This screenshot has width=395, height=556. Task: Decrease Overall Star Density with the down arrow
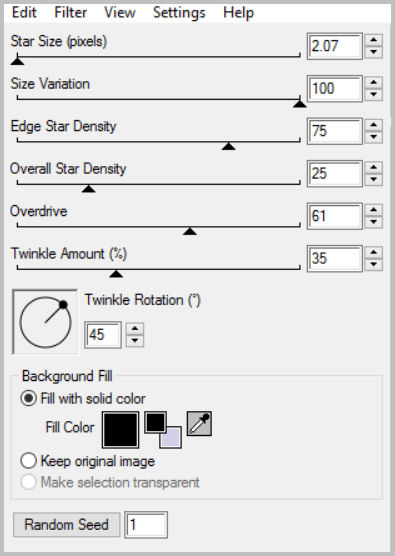(x=373, y=180)
